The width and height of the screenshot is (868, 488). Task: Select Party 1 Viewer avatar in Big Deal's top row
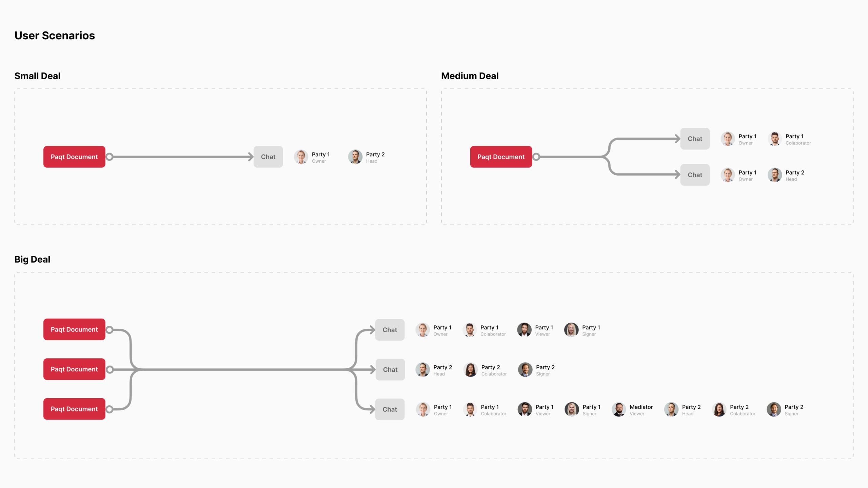coord(524,330)
